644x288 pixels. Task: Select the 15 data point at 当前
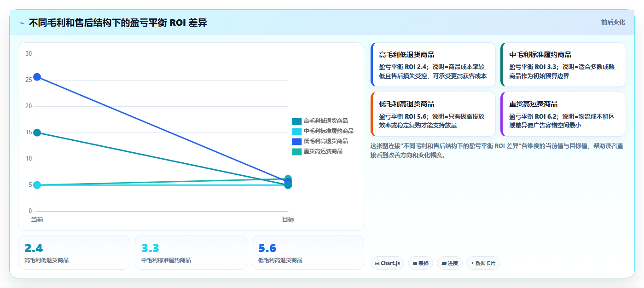(37, 132)
